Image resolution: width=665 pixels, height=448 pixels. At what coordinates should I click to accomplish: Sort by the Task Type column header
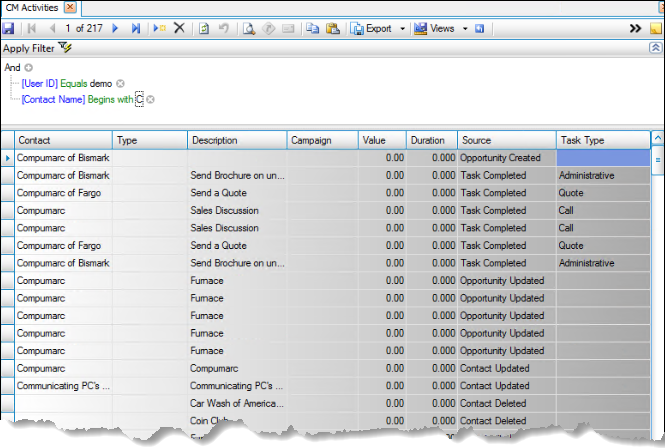point(604,140)
